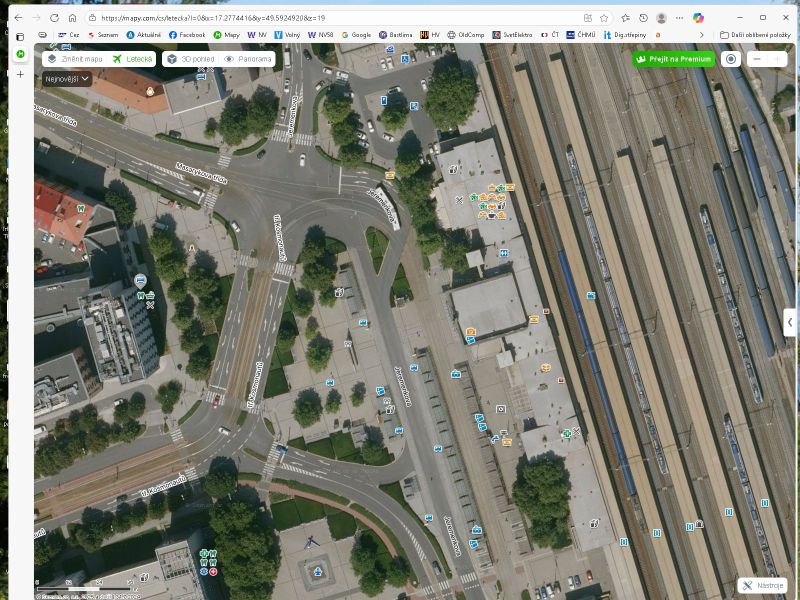This screenshot has height=600, width=800.
Task: Open a new vertical tab with plus icon
Action: 20,74
